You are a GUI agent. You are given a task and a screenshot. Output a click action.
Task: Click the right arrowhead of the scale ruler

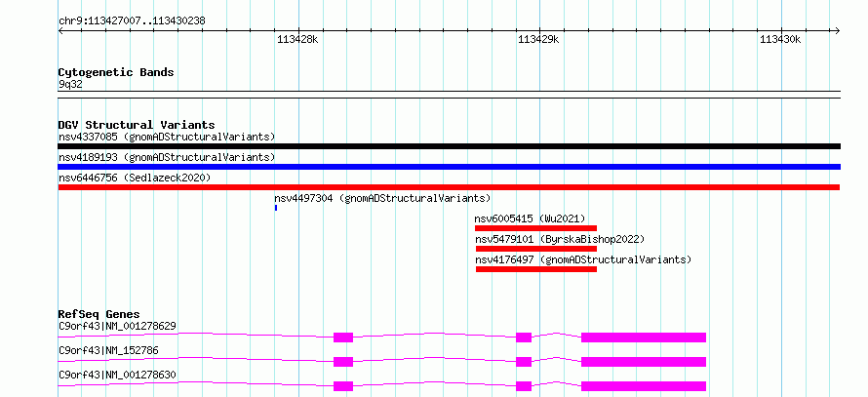click(x=838, y=31)
